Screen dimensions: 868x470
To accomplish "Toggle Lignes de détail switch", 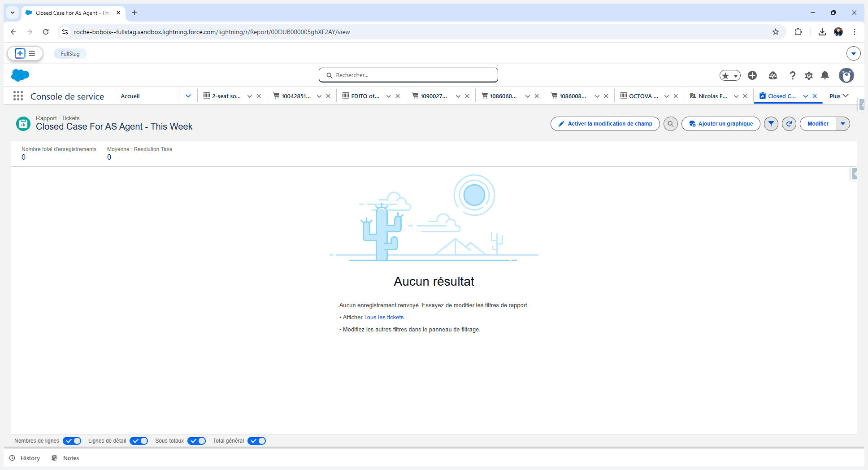I will click(139, 441).
